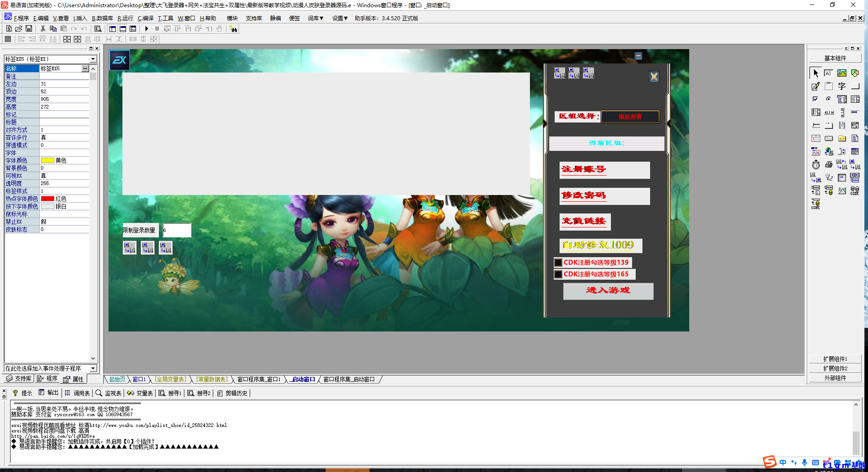
Task: Select the radio button component tool
Action: pos(828,99)
